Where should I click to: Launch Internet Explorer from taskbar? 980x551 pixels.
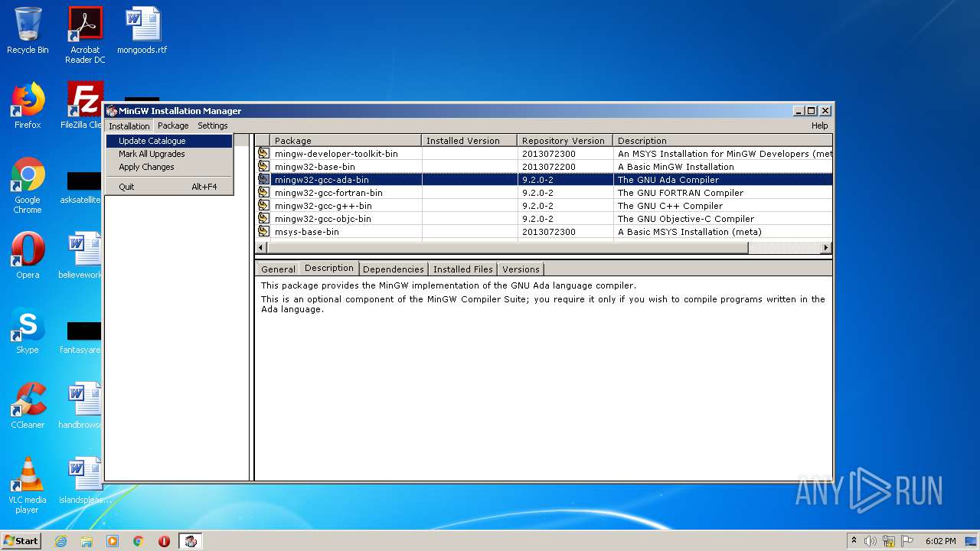(61, 541)
